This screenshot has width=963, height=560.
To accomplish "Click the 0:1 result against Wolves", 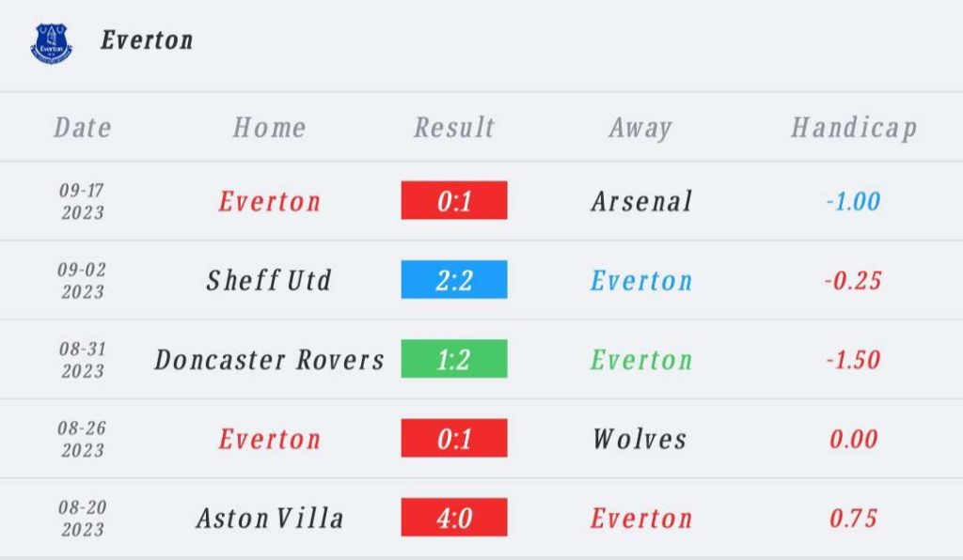I will [x=454, y=439].
